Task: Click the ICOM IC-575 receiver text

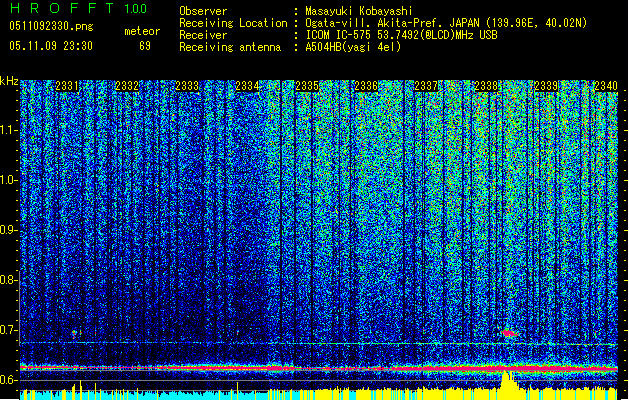Action: click(x=401, y=35)
